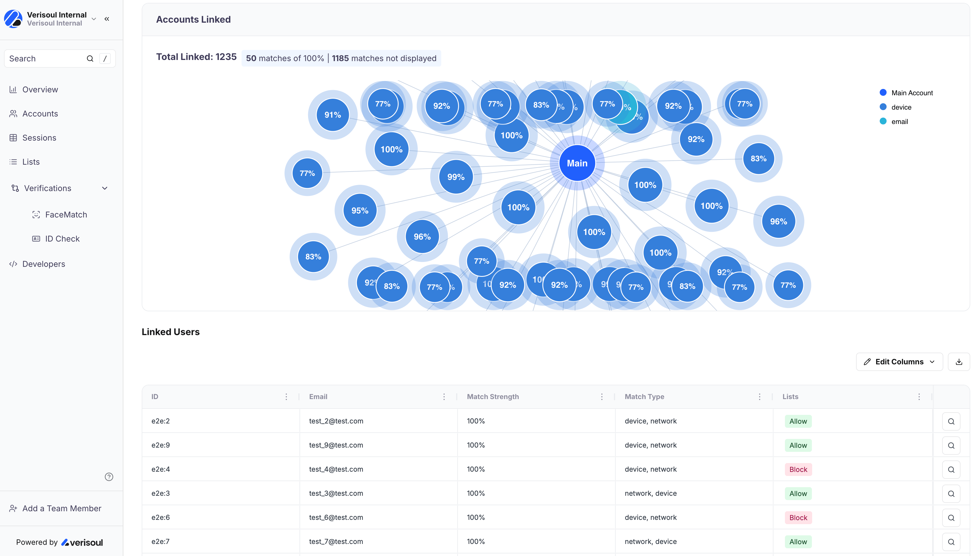
Task: Click the FaceMatch face scan icon
Action: [x=36, y=215]
